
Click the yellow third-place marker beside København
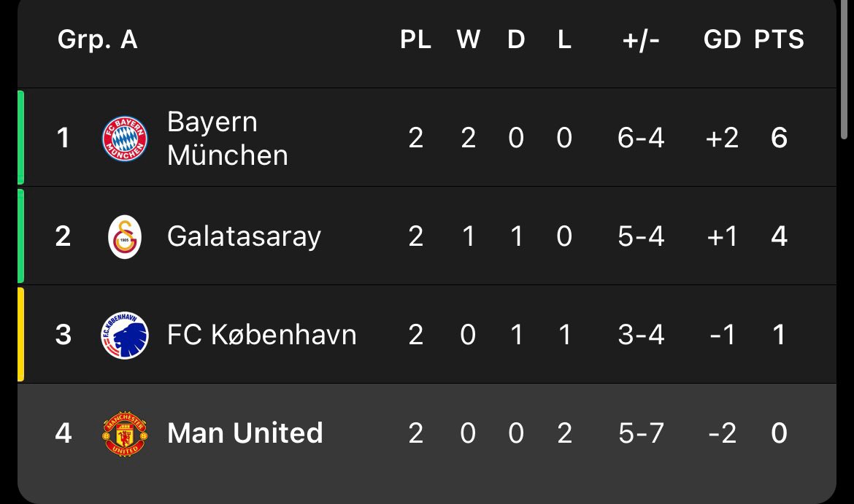click(x=20, y=334)
